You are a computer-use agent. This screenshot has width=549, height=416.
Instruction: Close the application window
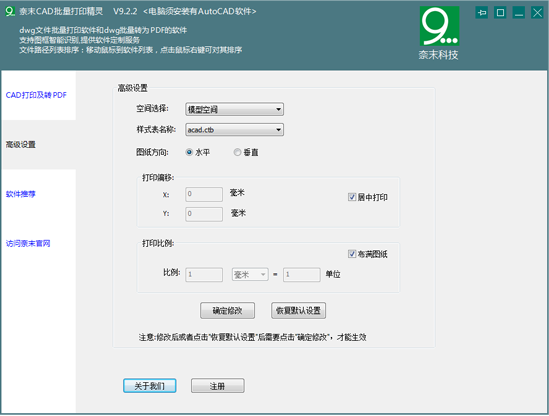click(x=537, y=13)
